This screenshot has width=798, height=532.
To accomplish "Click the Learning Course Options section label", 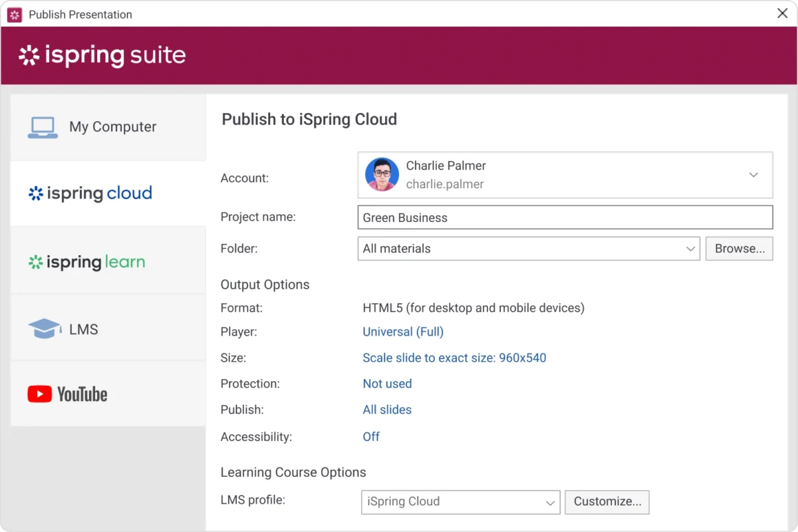I will 293,472.
